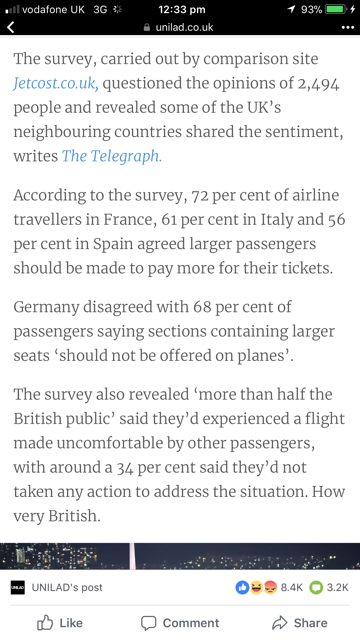Tap the 12:33 pm clock in status bar
Image resolution: width=360 pixels, height=640 pixels.
click(x=182, y=9)
